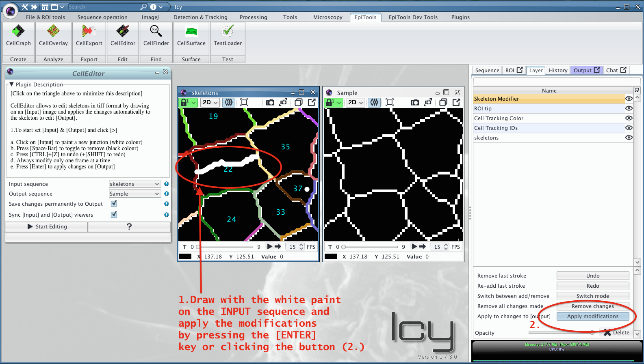Open the Input sequence dropdown
Image resolution: width=644 pixels, height=364 pixels.
click(135, 184)
